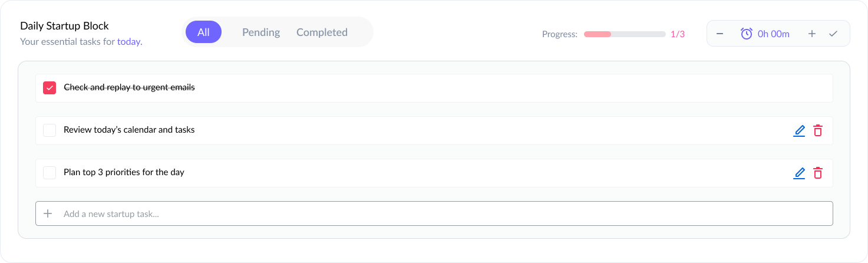Click the minus icon in the timer control
868x263 pixels.
720,34
